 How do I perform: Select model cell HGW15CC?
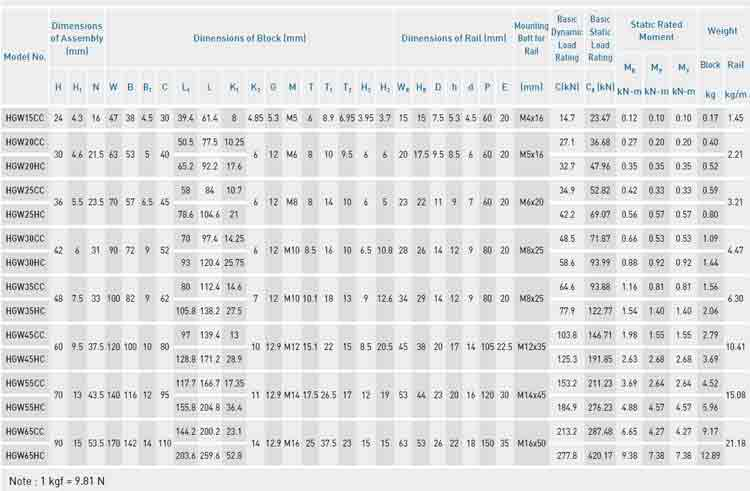click(25, 118)
